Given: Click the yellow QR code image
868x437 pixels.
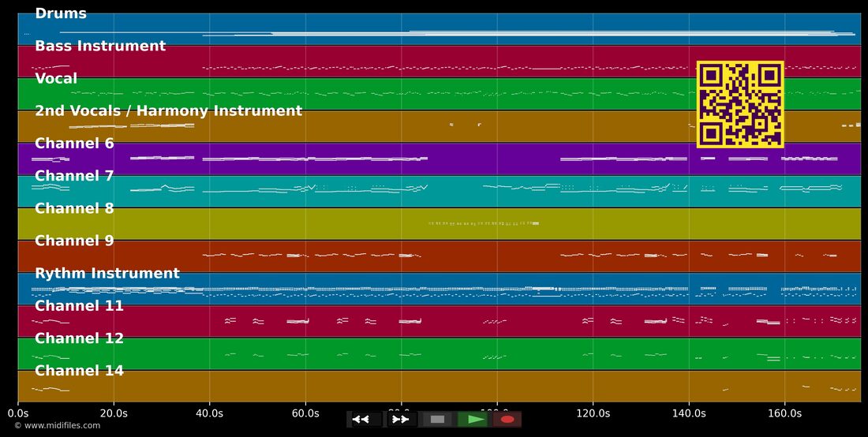Looking at the screenshot, I should click(x=740, y=105).
